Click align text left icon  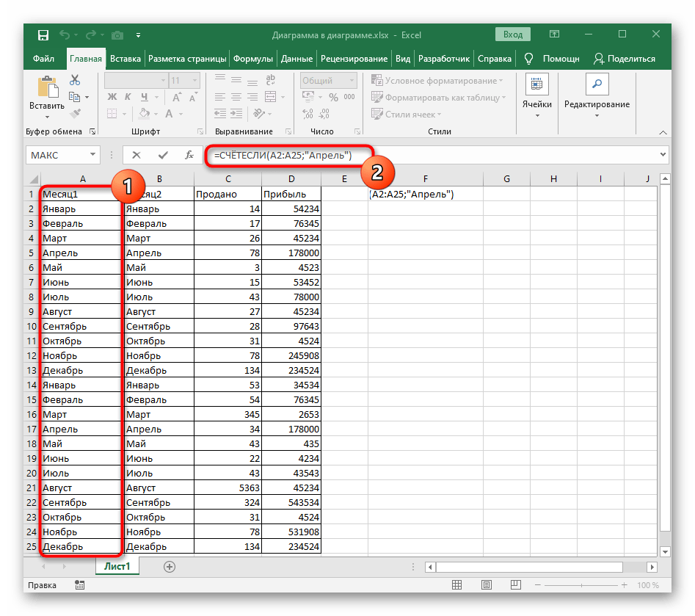coord(220,97)
